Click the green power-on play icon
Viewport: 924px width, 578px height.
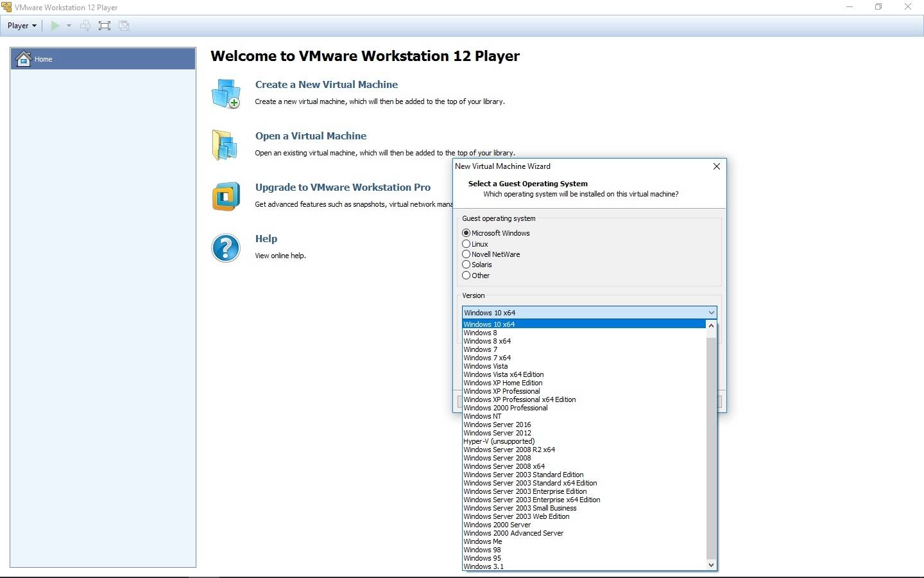click(x=55, y=26)
